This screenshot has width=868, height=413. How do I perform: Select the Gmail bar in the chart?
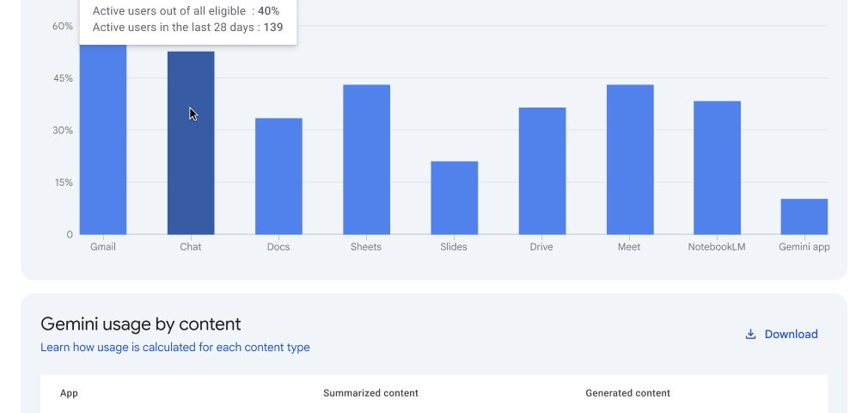tap(103, 139)
